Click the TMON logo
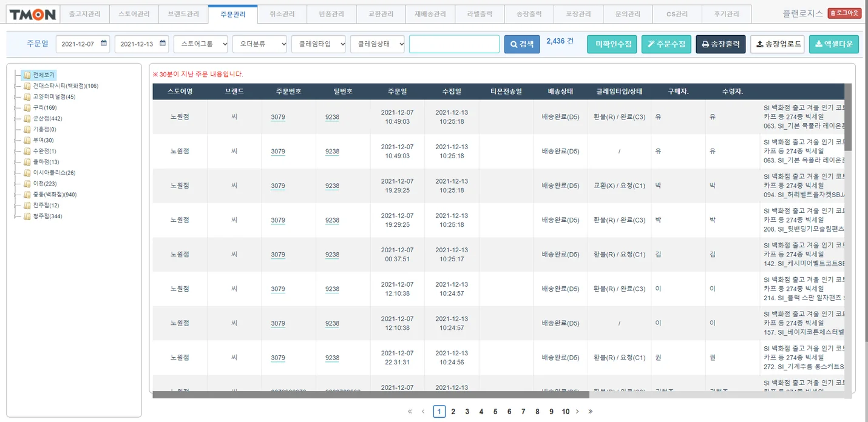Viewport: 868px width, 422px height. tap(33, 15)
